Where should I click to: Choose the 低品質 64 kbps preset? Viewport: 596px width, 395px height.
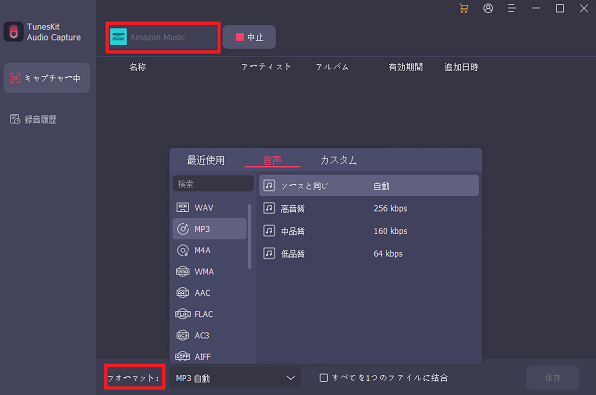click(369, 254)
